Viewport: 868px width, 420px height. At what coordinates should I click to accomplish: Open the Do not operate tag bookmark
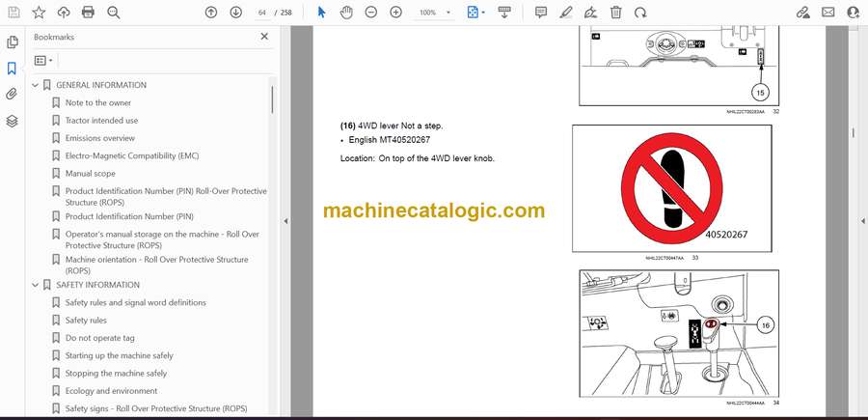click(x=99, y=338)
